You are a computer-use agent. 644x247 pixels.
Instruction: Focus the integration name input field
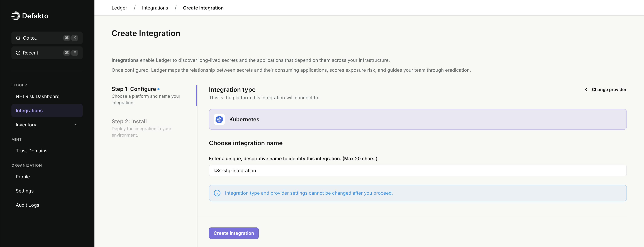click(x=418, y=171)
